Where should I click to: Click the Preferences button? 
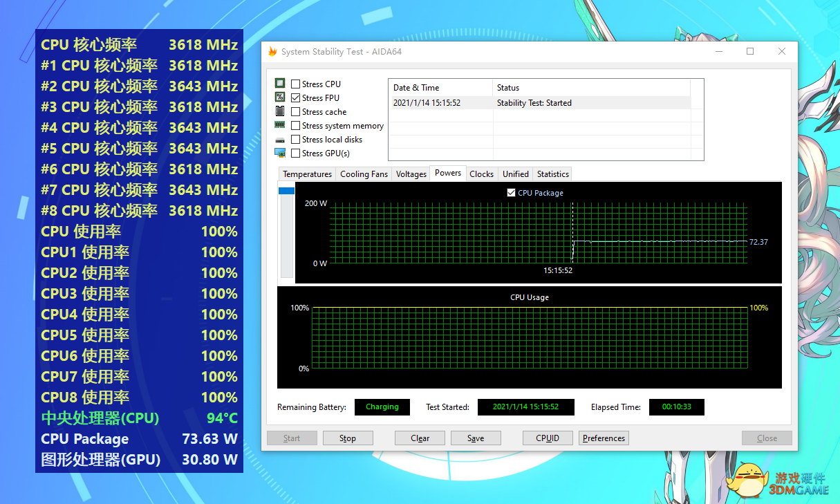[x=604, y=438]
